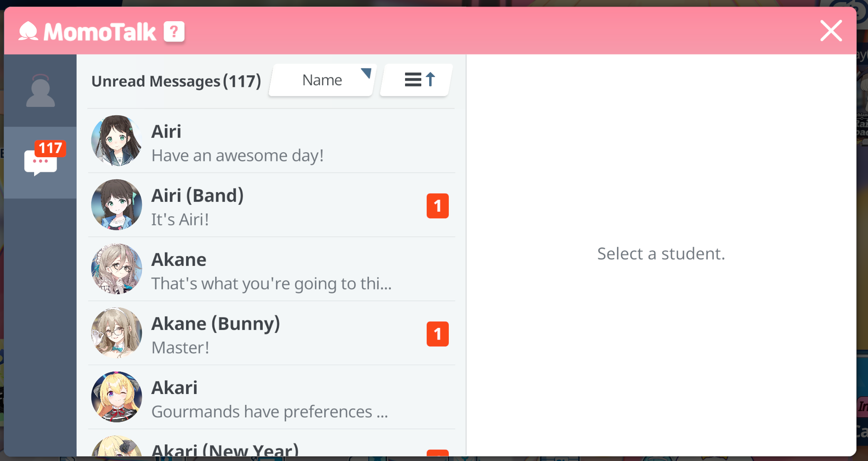Click the unread badge on Akane (Bunny)
Viewport: 868px width, 461px height.
(438, 334)
